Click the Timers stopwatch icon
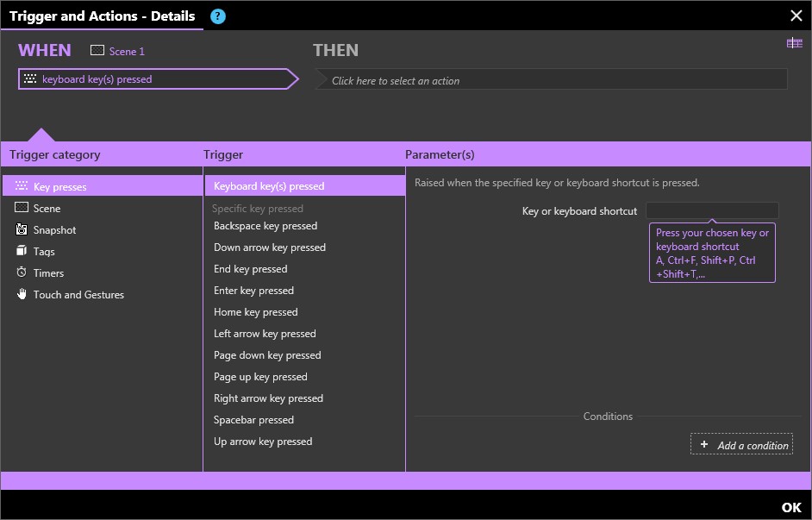Image resolution: width=812 pixels, height=520 pixels. tap(22, 273)
